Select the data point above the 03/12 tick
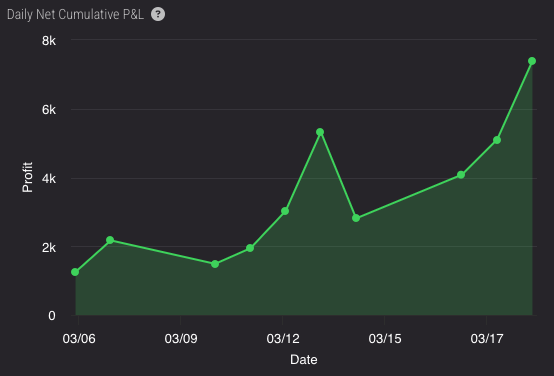554x376 pixels. click(285, 211)
